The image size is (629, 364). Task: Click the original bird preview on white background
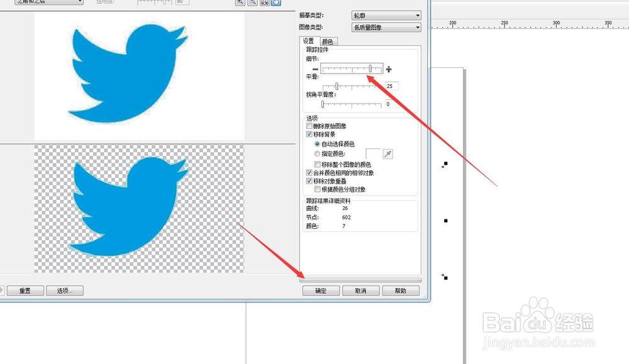(x=139, y=76)
